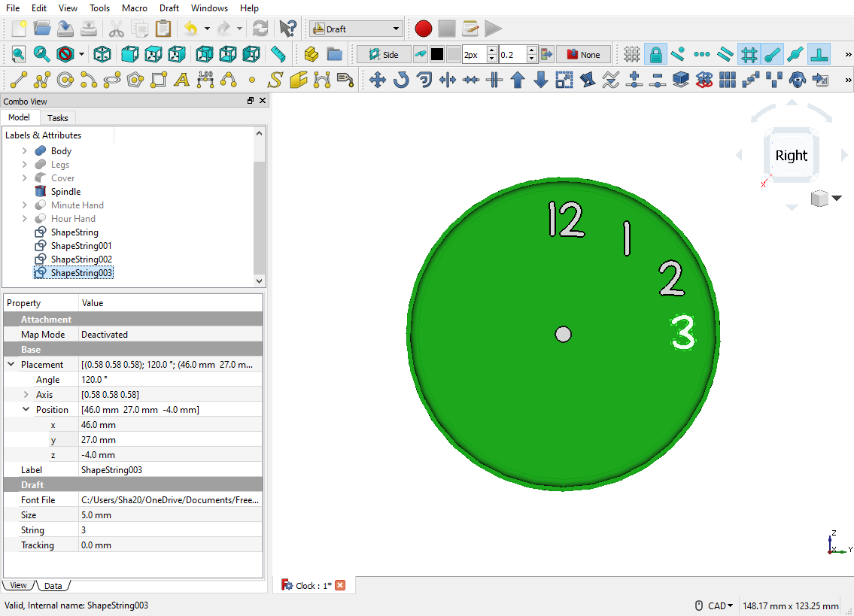Image resolution: width=854 pixels, height=616 pixels.
Task: Switch to the Tasks tab
Action: (x=57, y=117)
